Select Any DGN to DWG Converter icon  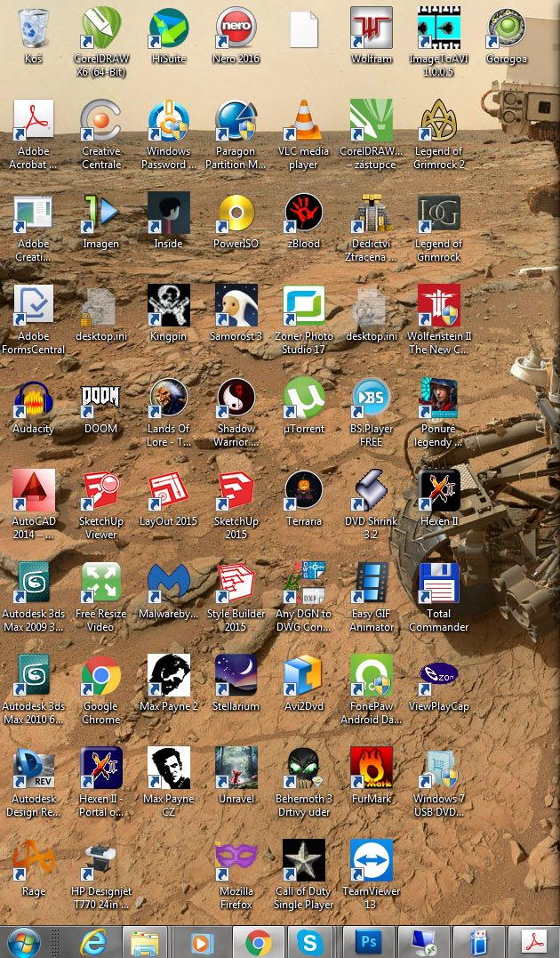click(303, 584)
